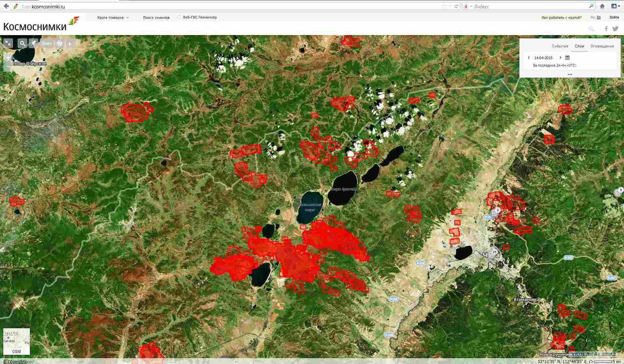This screenshot has height=364, width=624.
Task: Click the Космоснимки logo
Action: [41, 24]
